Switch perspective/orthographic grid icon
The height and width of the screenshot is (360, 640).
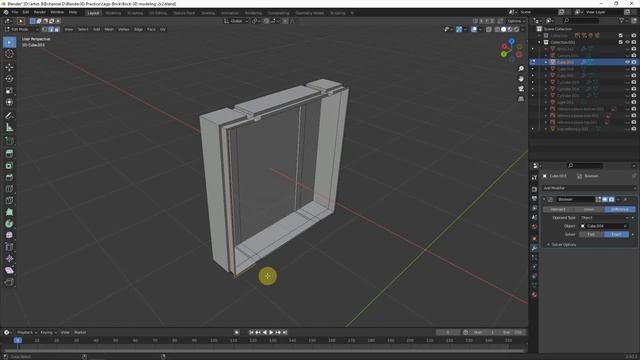coord(521,99)
